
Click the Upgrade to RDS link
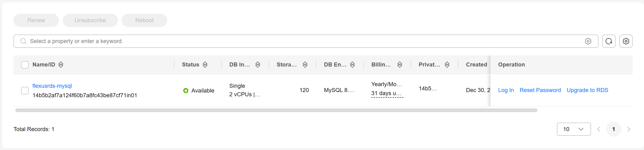[587, 90]
